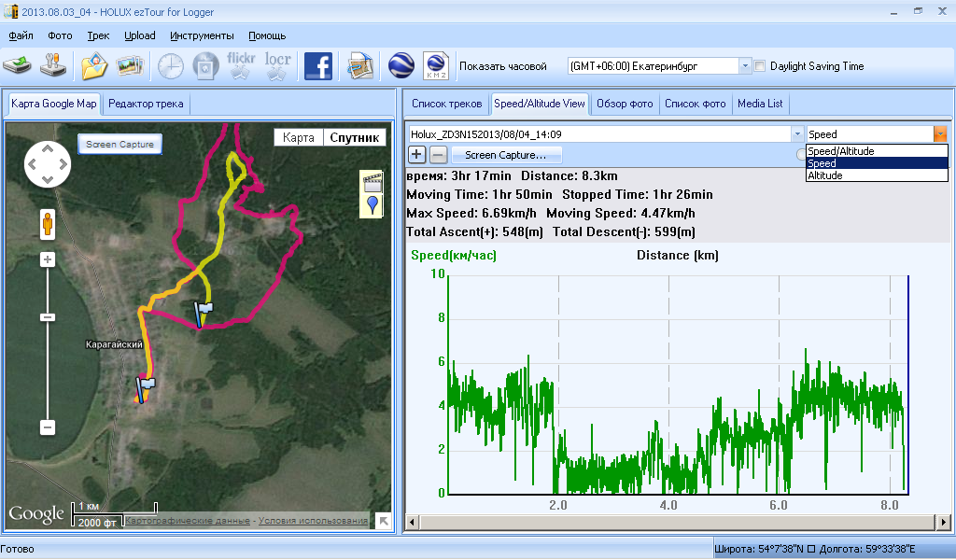Click the 'Moving Time: 1hr 50min' text
Image resolution: width=956 pixels, height=560 pixels.
[479, 195]
